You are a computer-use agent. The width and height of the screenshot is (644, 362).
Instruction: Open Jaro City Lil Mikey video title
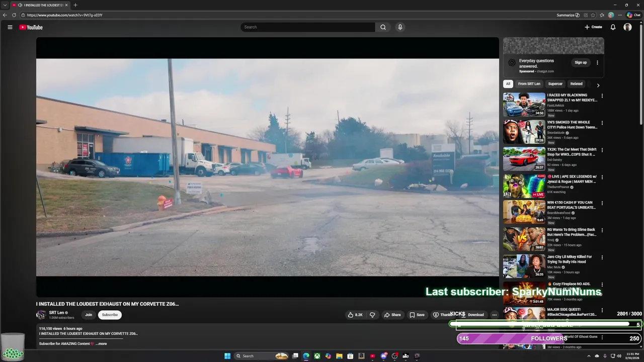570,259
